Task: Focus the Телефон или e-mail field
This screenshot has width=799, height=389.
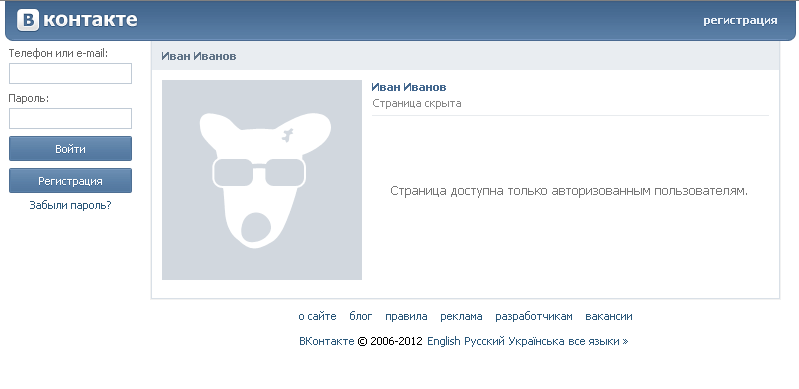Action: tap(70, 73)
